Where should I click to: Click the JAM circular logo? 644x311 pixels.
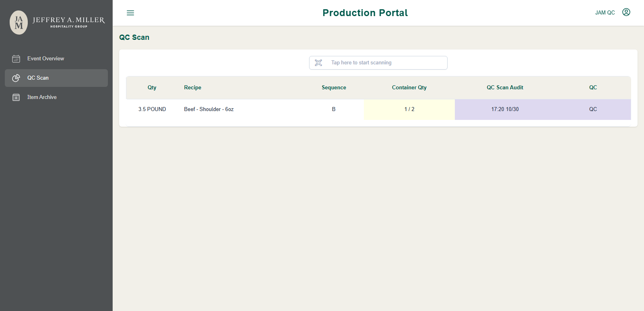coord(19,23)
